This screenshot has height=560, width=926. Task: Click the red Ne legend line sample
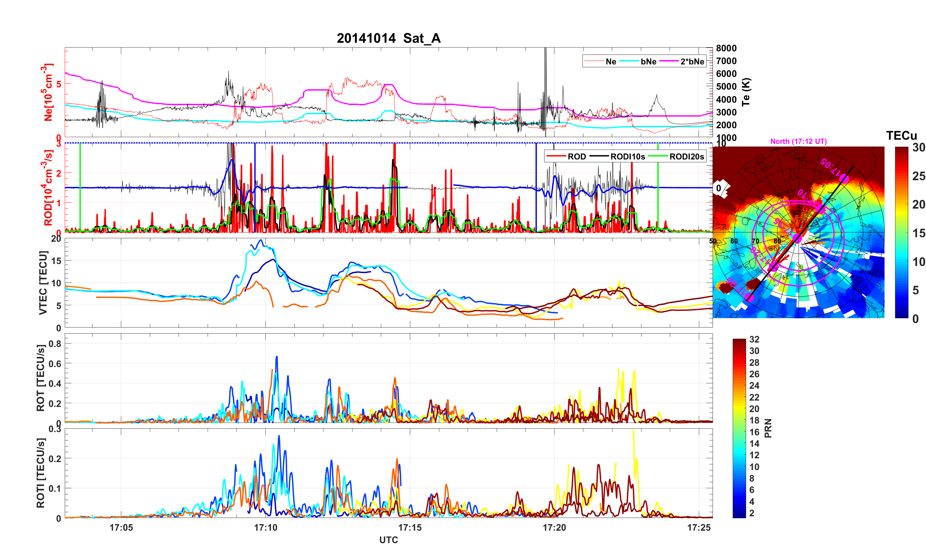point(594,61)
